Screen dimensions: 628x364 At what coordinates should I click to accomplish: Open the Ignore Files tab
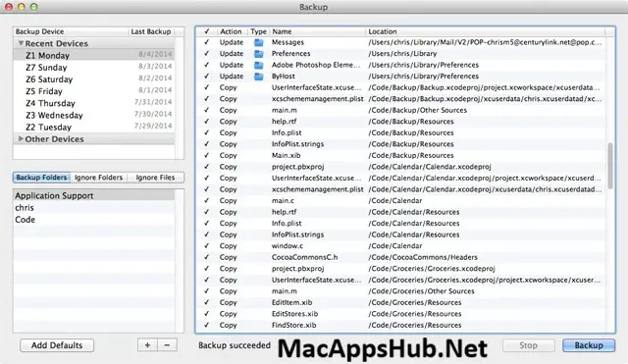click(155, 178)
